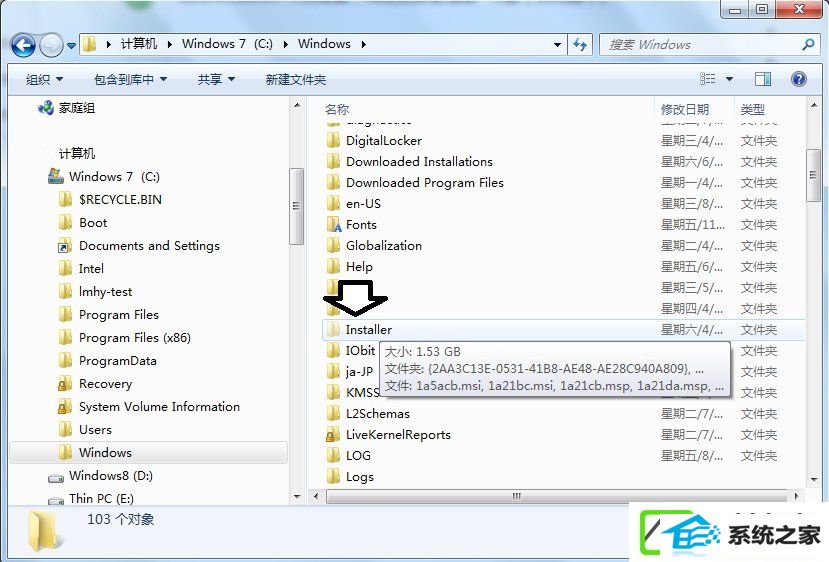Select Downloaded Installations folder
The image size is (829, 562).
[419, 162]
